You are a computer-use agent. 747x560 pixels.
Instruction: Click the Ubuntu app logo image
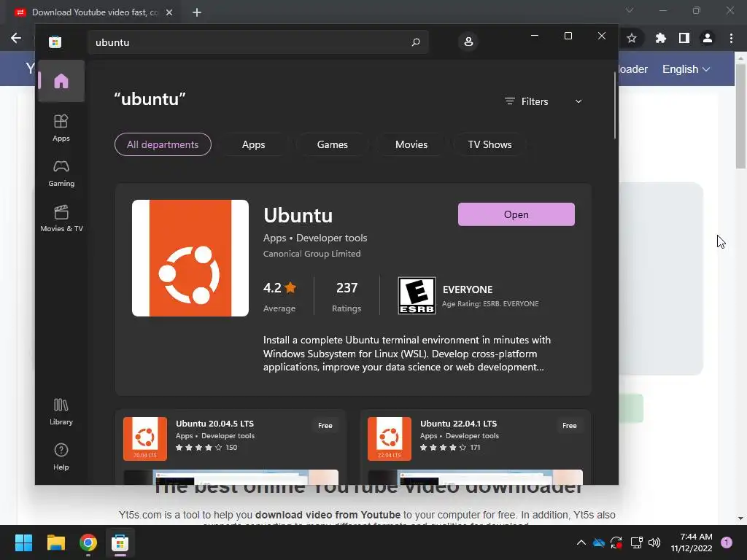click(x=190, y=257)
